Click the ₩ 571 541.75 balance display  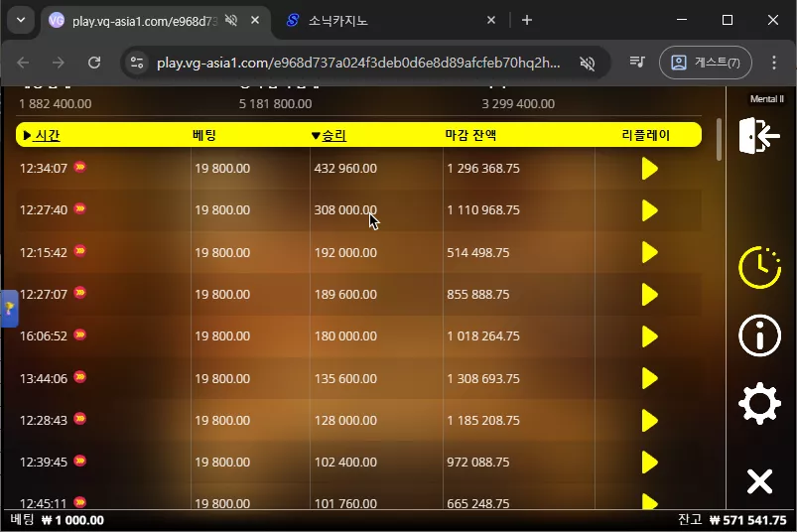tap(747, 520)
